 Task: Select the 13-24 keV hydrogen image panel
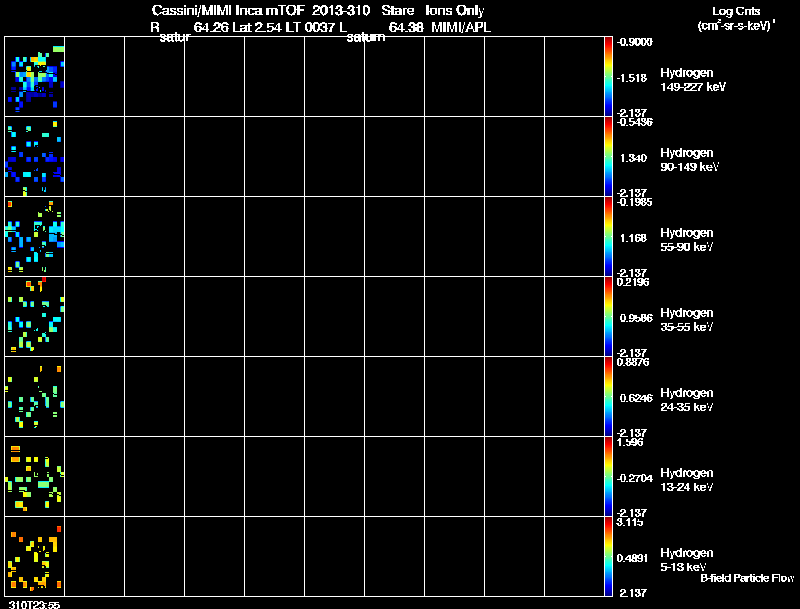35,477
